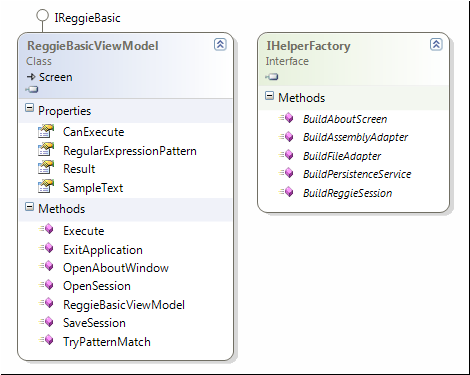Screen dimensions: 470x375
Task: Collapse the IHelperFactory interface box
Action: pyautogui.click(x=436, y=44)
